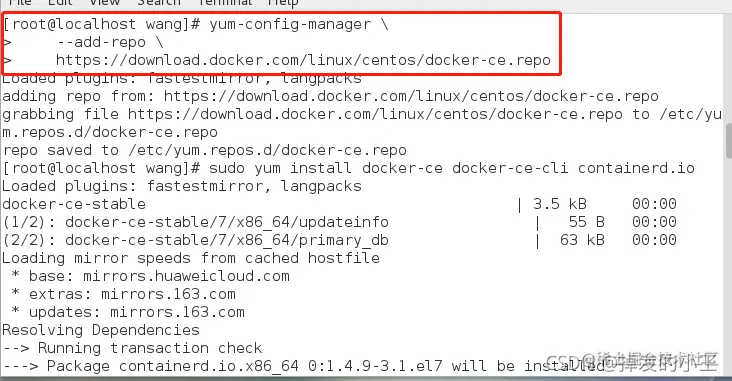
Task: Click the 'yum-config-manager' command text
Action: point(290,24)
